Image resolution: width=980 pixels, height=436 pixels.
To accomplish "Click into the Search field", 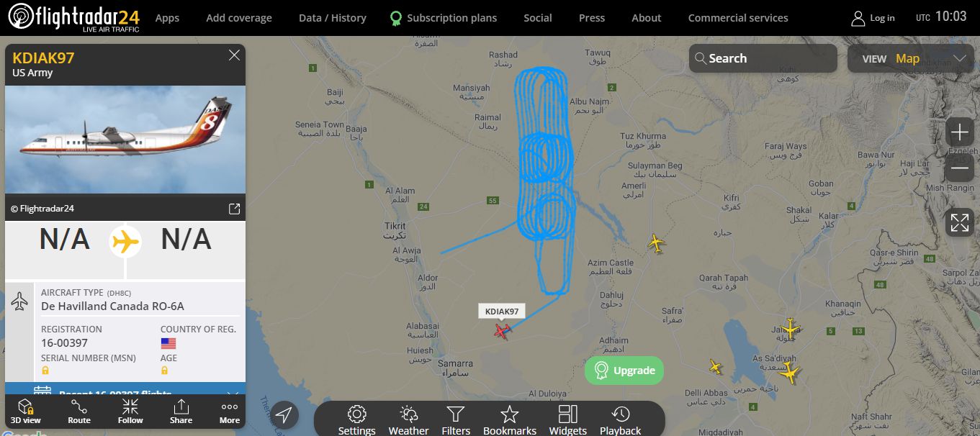I will [763, 59].
